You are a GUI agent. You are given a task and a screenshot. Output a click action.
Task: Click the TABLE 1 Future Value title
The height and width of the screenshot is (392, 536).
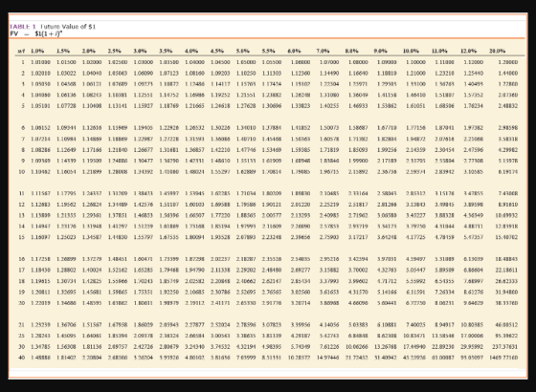click(53, 27)
